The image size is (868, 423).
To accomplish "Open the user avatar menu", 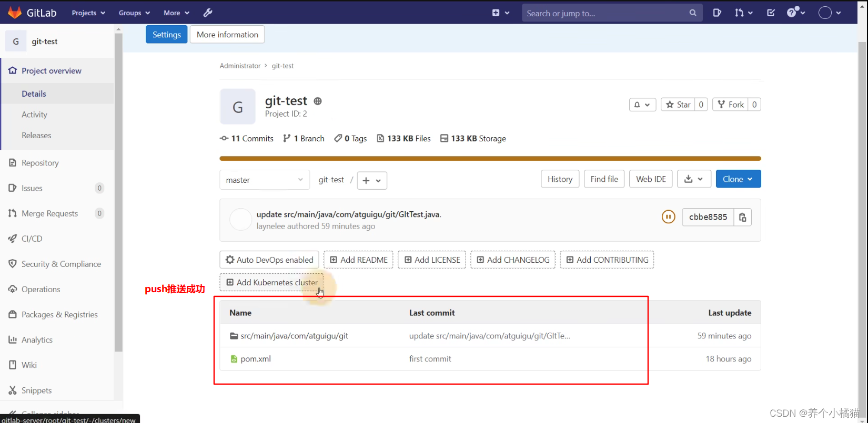I will coord(830,13).
